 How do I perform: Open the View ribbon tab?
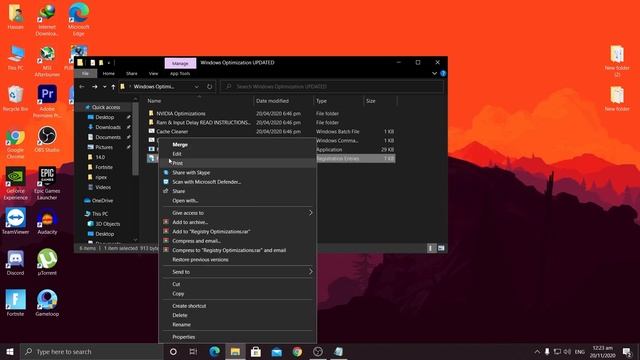tap(153, 73)
